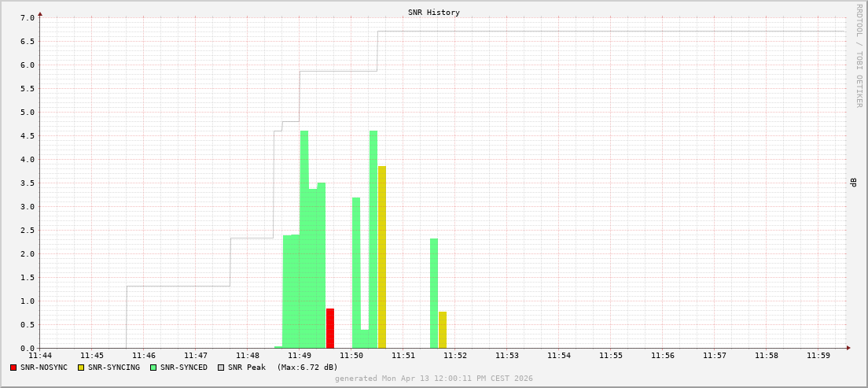The height and width of the screenshot is (388, 868).
Task: Click the red NOSYNC bar in the chart
Action: 330,328
